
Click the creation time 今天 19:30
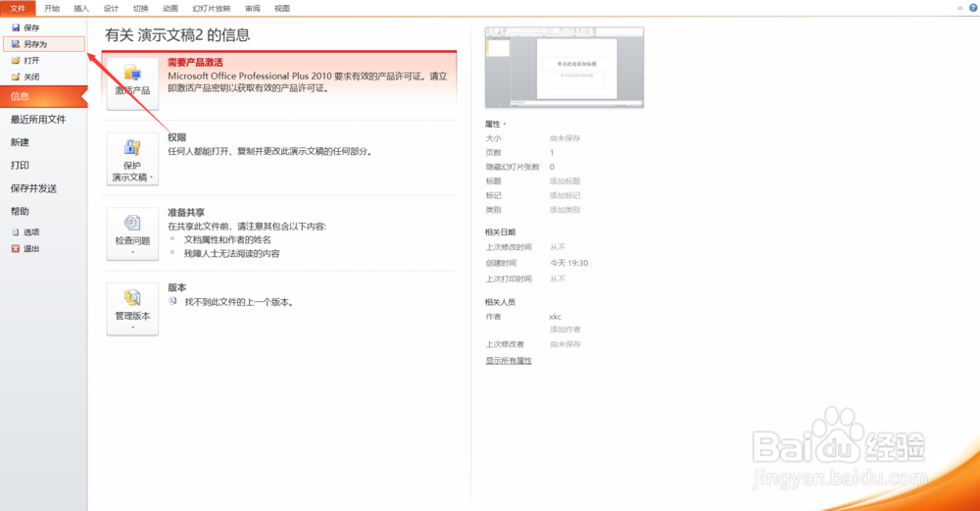pos(568,263)
